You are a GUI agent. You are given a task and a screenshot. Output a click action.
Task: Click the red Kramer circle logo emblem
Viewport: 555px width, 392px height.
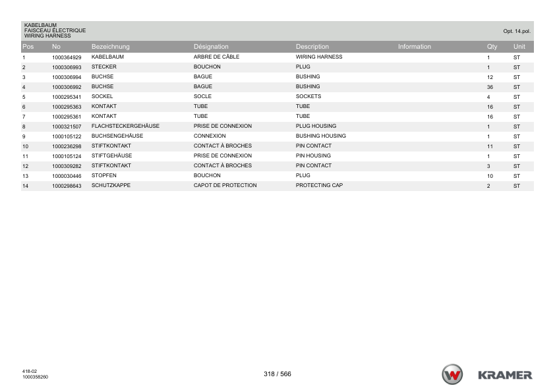click(x=453, y=374)
